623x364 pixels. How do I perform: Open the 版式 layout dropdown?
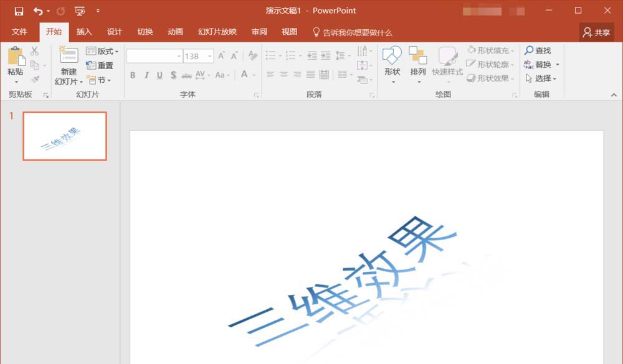tap(103, 51)
